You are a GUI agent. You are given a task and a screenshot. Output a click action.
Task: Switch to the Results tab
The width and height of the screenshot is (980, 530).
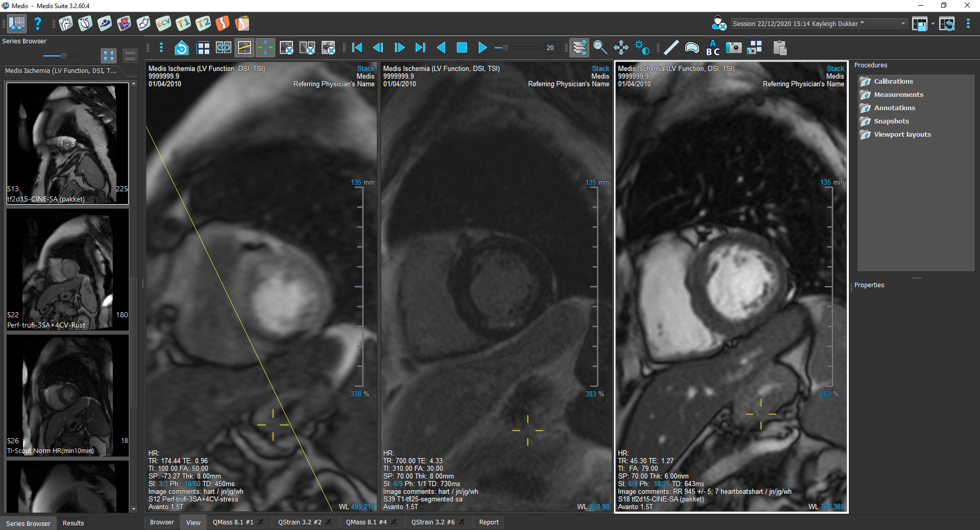(73, 523)
